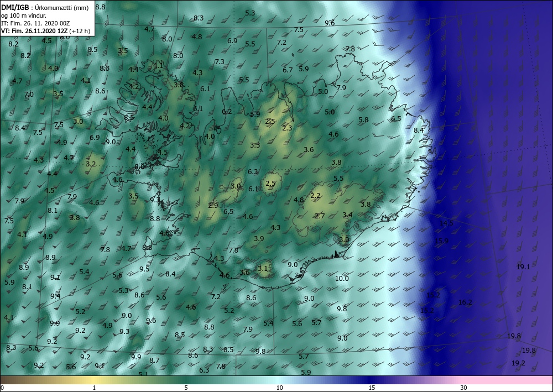The width and height of the screenshot is (553, 392).
Task: Click the dark blue segment of the color scale
Action: [x=371, y=380]
